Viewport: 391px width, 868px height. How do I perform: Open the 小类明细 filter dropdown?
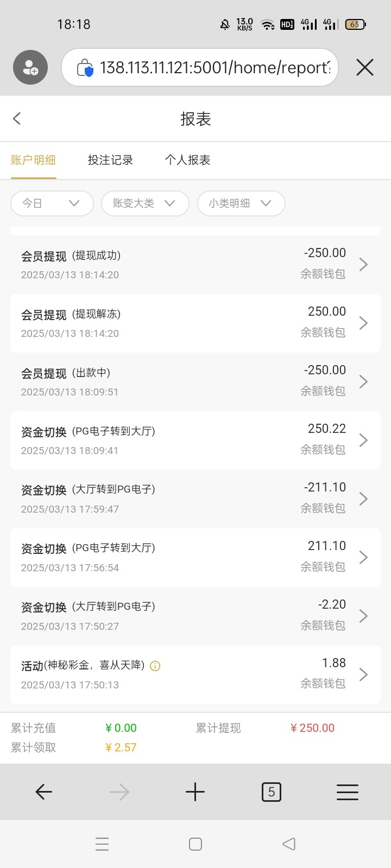(x=241, y=203)
